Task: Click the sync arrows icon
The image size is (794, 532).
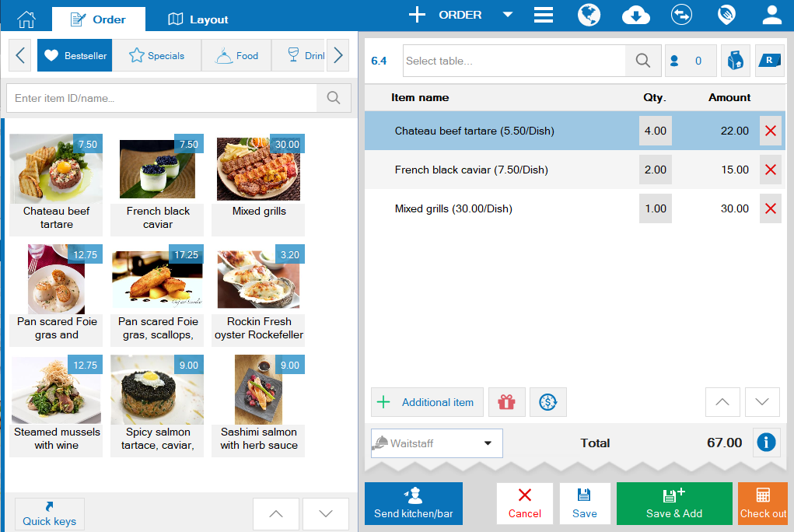Action: 681,15
